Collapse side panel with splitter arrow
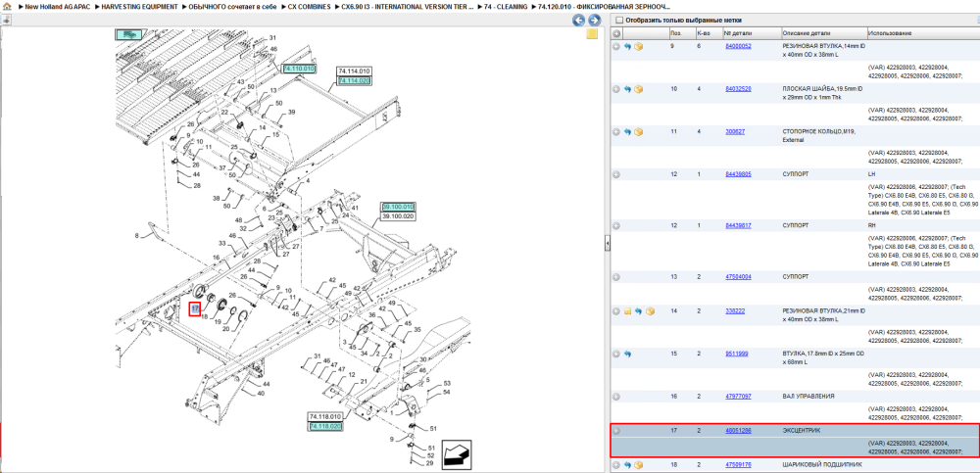This screenshot has width=980, height=473. click(x=607, y=244)
